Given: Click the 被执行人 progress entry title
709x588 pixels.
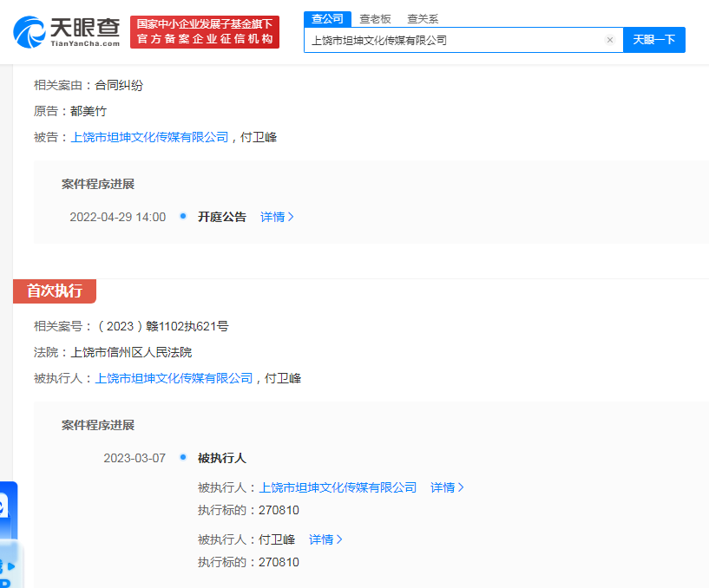Looking at the screenshot, I should coord(222,458).
